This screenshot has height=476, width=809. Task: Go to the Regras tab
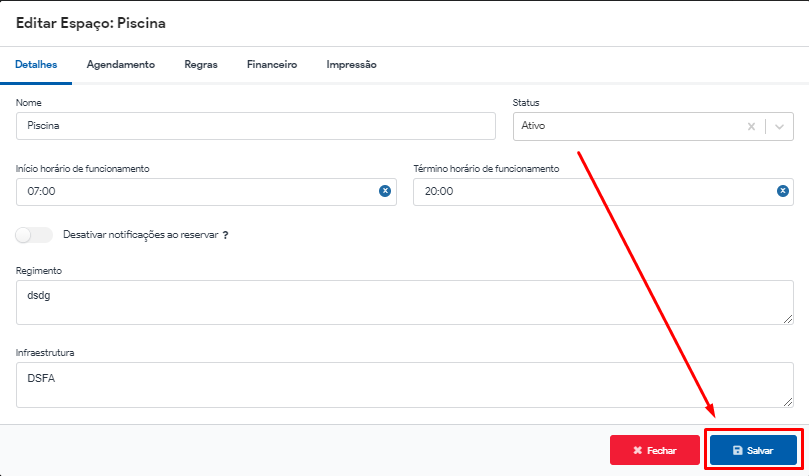(201, 64)
